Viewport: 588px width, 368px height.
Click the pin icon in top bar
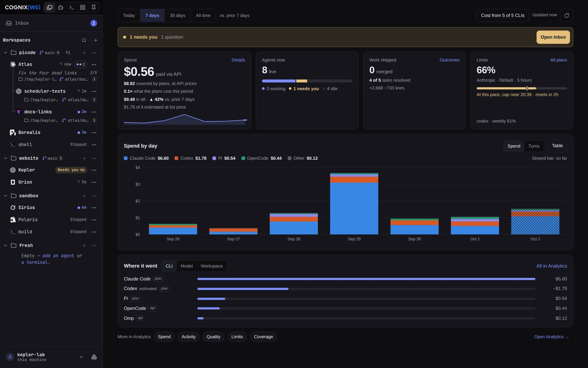click(x=94, y=7)
